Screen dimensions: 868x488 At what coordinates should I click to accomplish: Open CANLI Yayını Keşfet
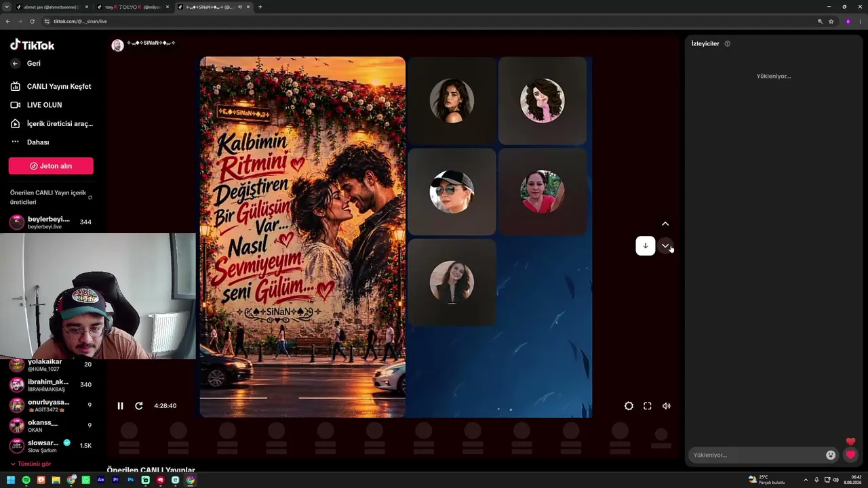52,86
